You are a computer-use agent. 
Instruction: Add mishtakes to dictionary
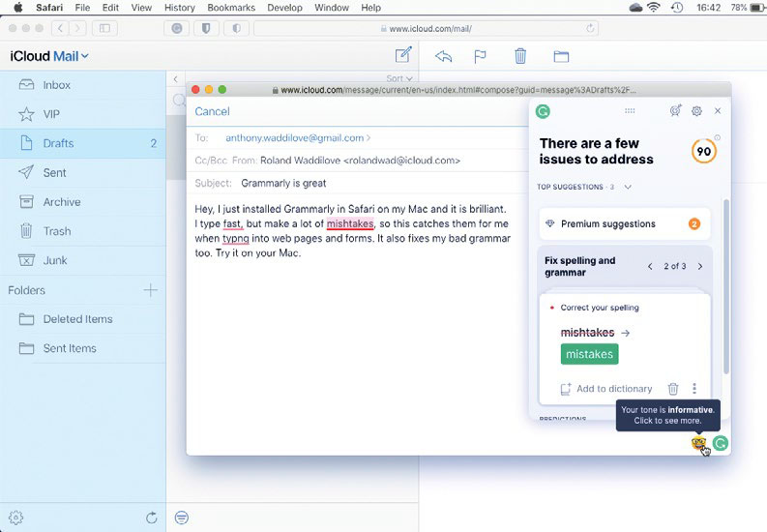pyautogui.click(x=606, y=389)
